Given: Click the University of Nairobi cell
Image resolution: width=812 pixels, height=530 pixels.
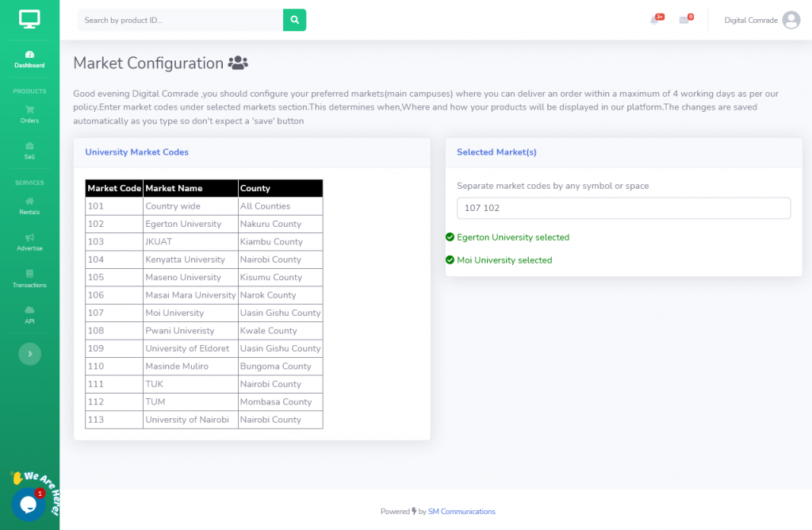Looking at the screenshot, I should (x=190, y=420).
